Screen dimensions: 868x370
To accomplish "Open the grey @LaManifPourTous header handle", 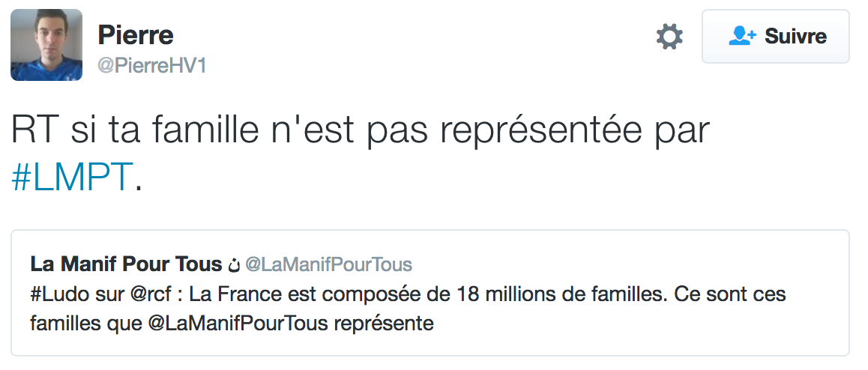I will pos(328,264).
